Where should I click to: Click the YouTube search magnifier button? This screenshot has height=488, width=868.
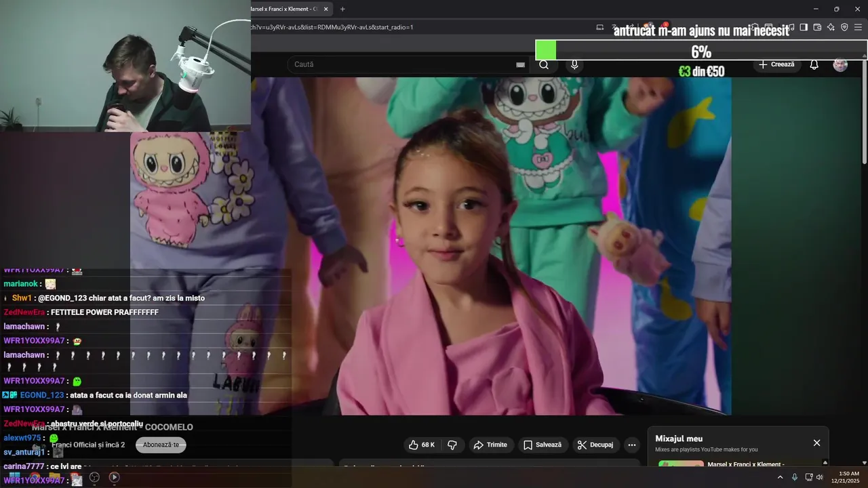[544, 64]
